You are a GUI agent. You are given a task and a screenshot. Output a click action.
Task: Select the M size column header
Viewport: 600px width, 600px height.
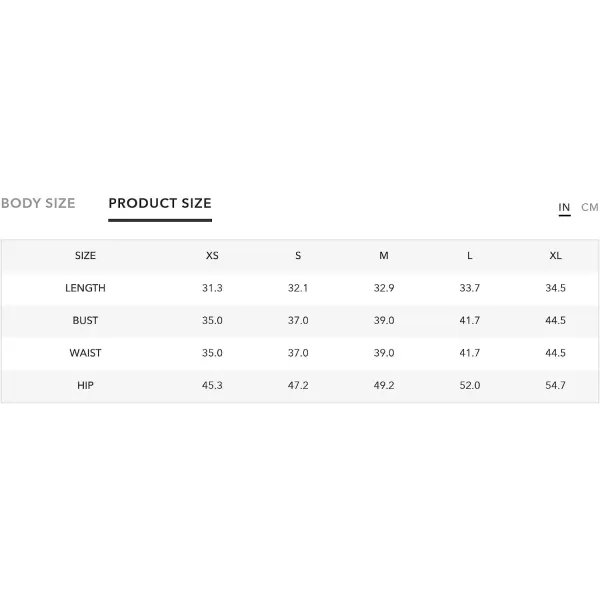[384, 256]
